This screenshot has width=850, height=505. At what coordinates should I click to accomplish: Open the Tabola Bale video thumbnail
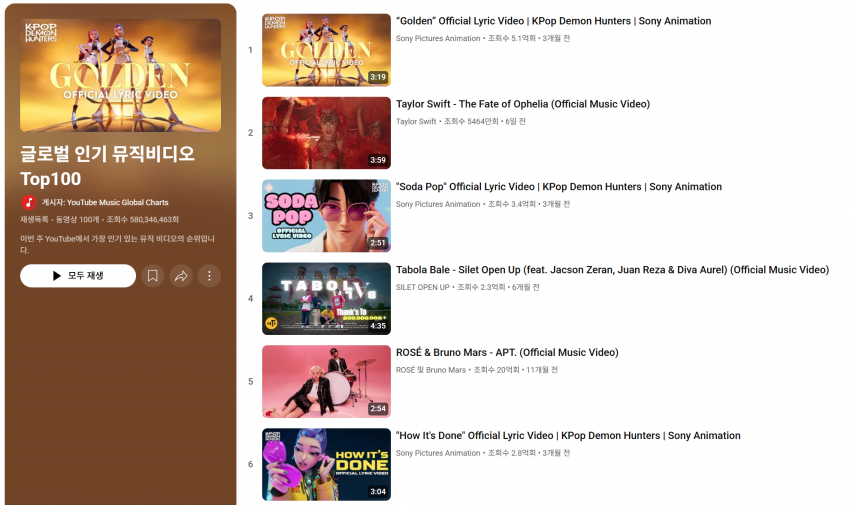(326, 299)
